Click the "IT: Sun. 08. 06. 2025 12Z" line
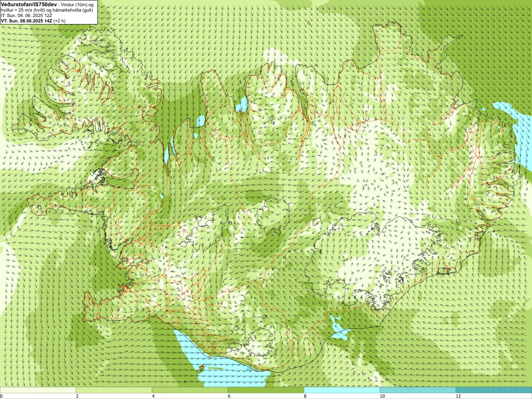Viewport: 532px width, 399px height. click(x=26, y=15)
